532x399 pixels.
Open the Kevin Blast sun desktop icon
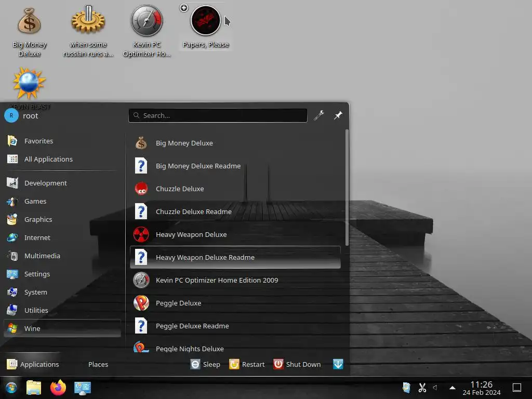pos(29,84)
